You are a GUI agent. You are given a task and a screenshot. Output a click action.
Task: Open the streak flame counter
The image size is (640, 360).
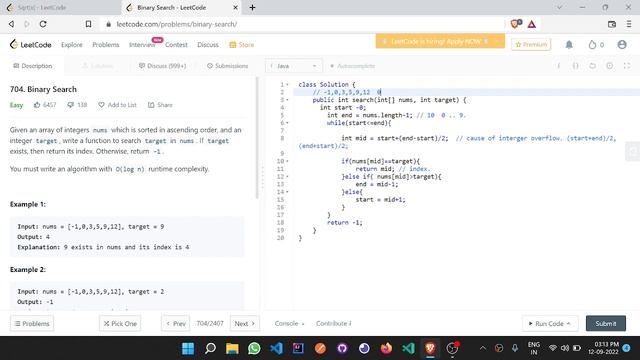click(x=596, y=44)
